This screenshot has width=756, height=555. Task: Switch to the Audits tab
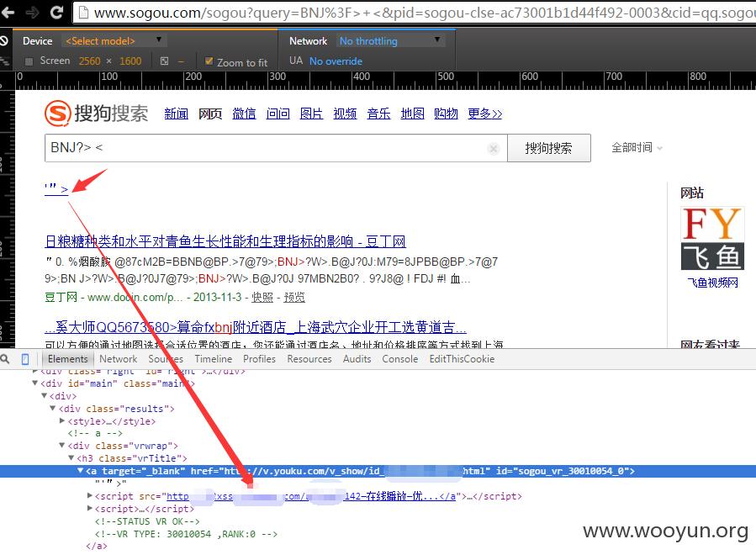coord(357,359)
